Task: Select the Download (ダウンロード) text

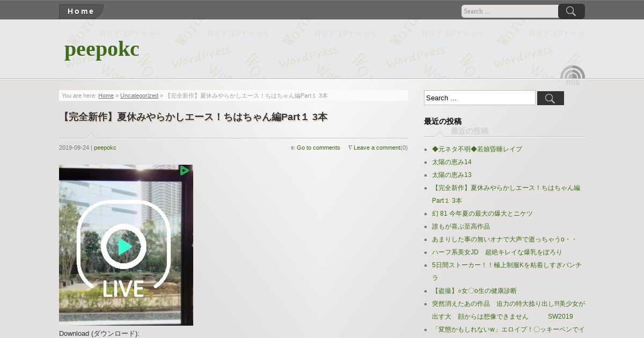Action: 99,333
